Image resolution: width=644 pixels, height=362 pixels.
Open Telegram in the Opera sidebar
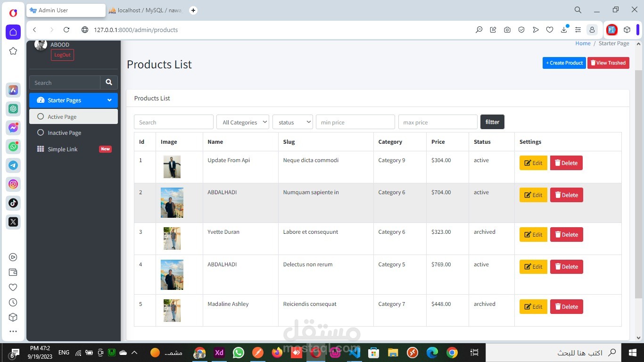click(x=13, y=165)
